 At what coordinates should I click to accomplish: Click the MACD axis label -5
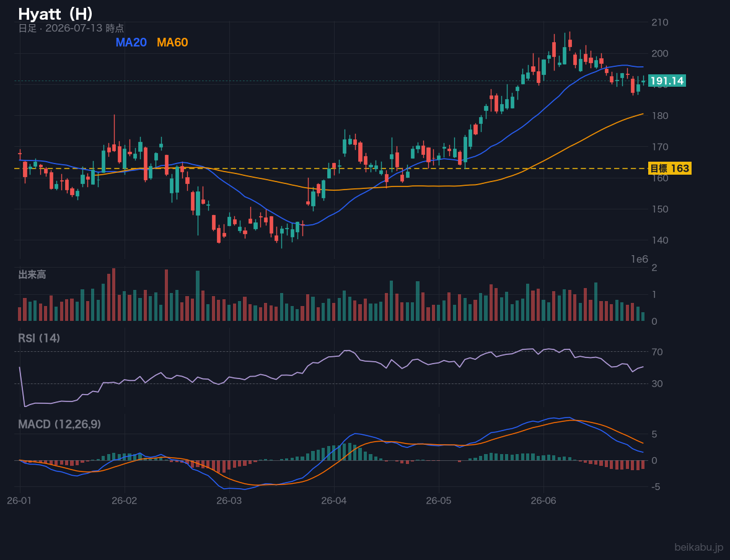(x=656, y=487)
